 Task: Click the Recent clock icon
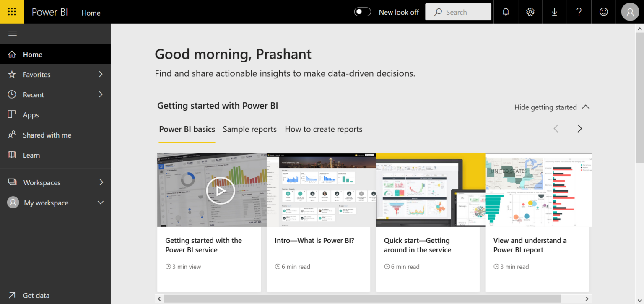(12, 95)
